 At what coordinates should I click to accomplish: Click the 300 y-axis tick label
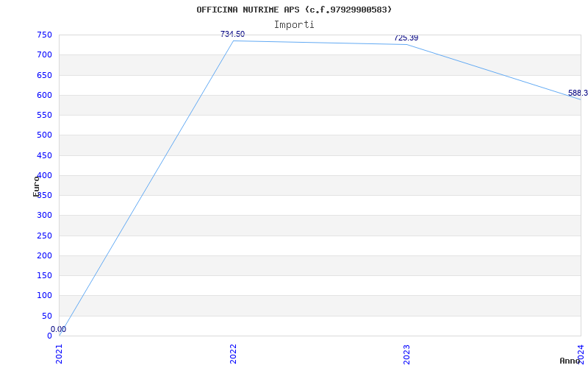click(x=44, y=216)
